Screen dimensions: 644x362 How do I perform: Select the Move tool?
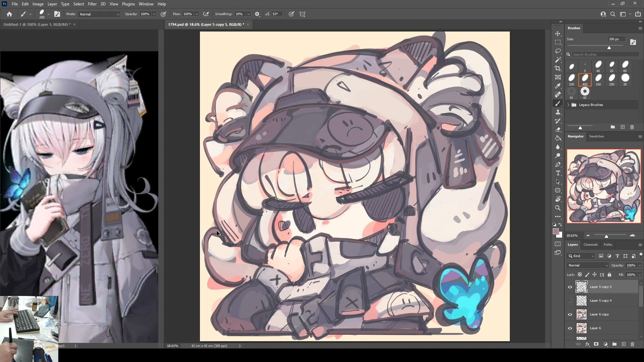(x=558, y=34)
